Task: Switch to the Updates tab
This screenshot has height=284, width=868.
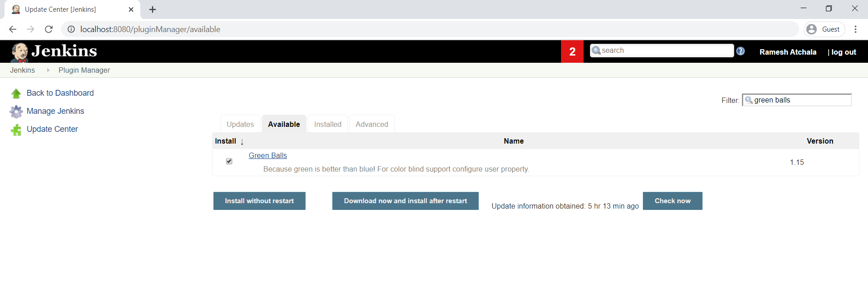Action: 240,124
